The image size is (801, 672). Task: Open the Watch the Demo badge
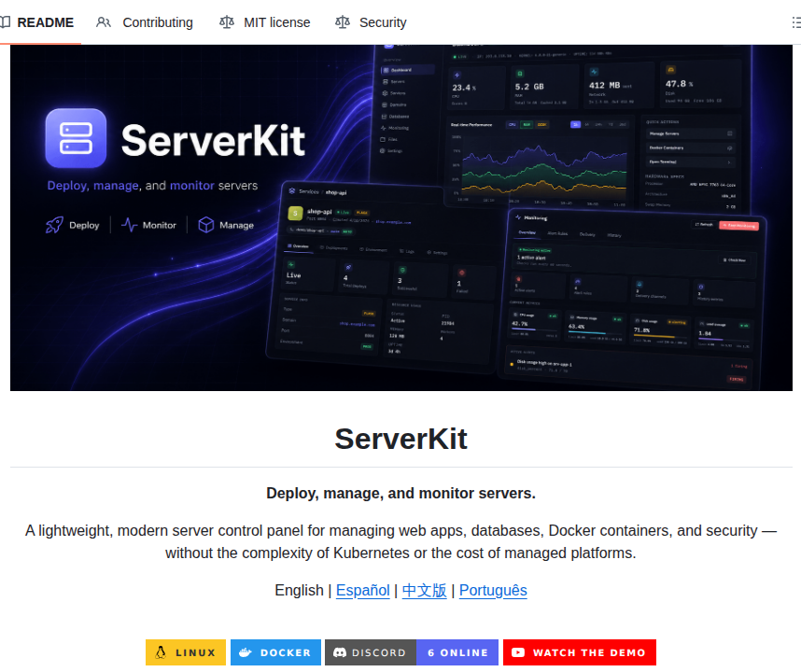pyautogui.click(x=580, y=652)
